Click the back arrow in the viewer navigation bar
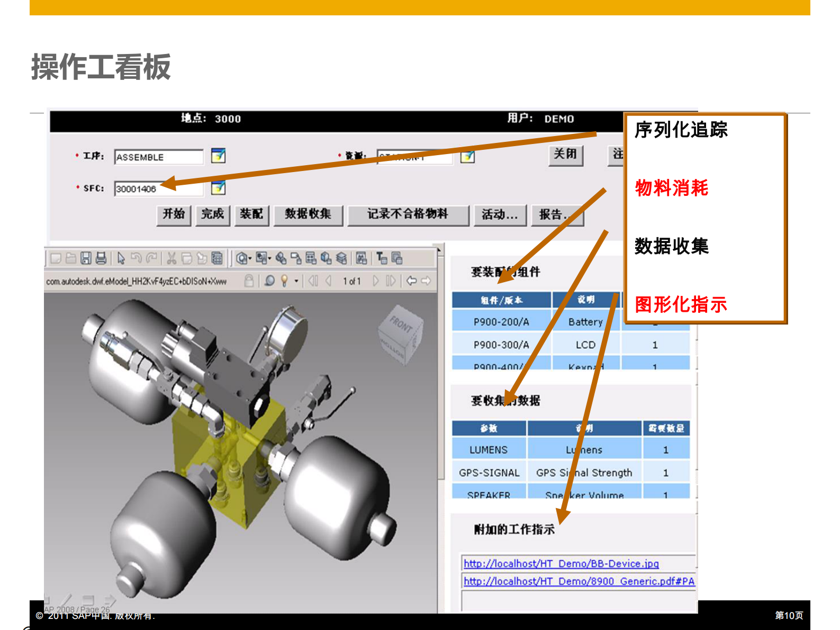 point(411,281)
